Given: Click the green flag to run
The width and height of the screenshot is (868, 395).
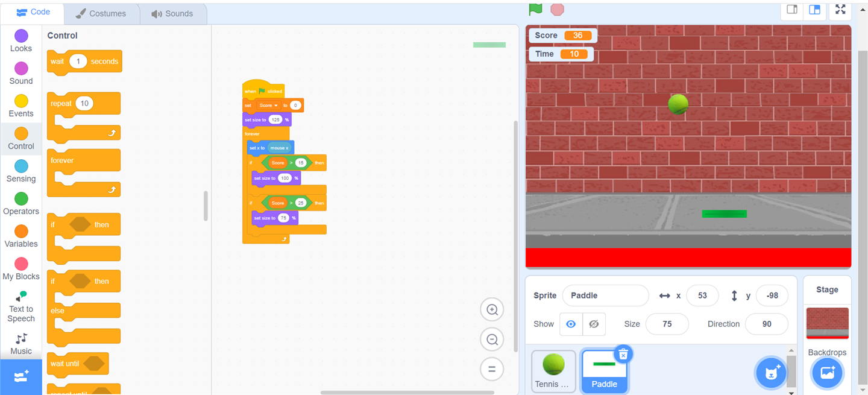Looking at the screenshot, I should 535,9.
